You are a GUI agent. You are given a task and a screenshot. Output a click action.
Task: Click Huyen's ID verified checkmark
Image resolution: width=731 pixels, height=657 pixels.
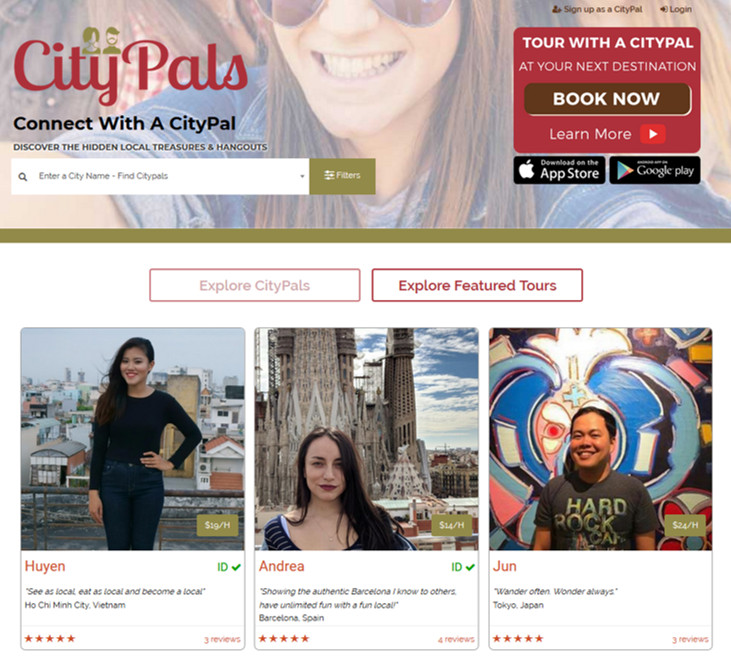pos(236,567)
